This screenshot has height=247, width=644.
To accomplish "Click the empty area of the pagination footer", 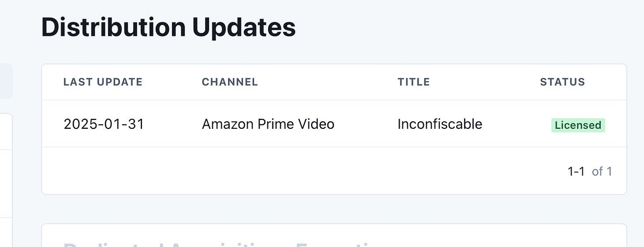I will pyautogui.click(x=301, y=171).
